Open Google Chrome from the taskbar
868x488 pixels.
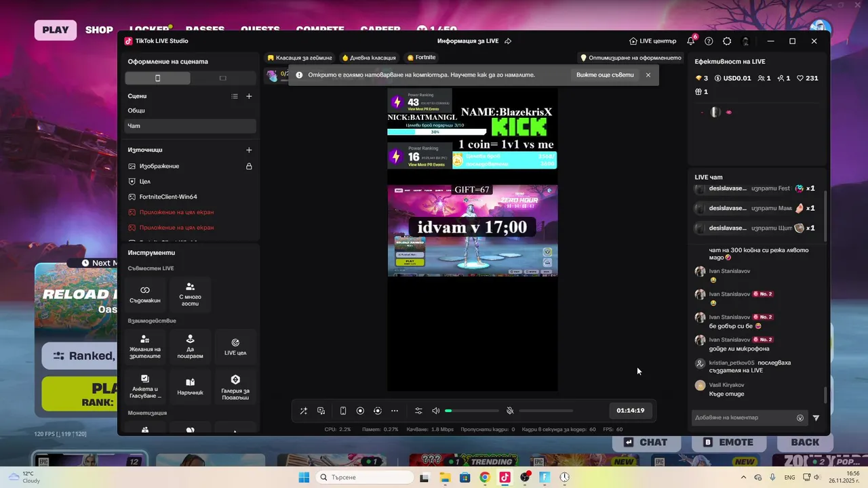(x=484, y=477)
